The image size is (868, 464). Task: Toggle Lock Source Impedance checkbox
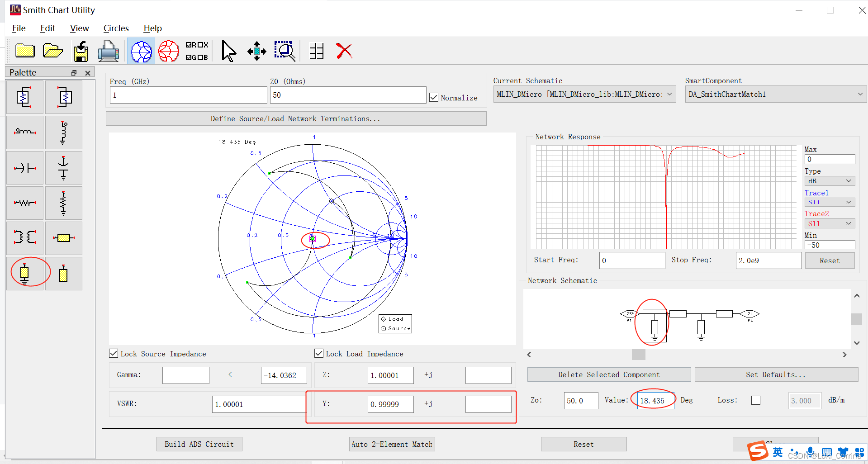tap(114, 353)
